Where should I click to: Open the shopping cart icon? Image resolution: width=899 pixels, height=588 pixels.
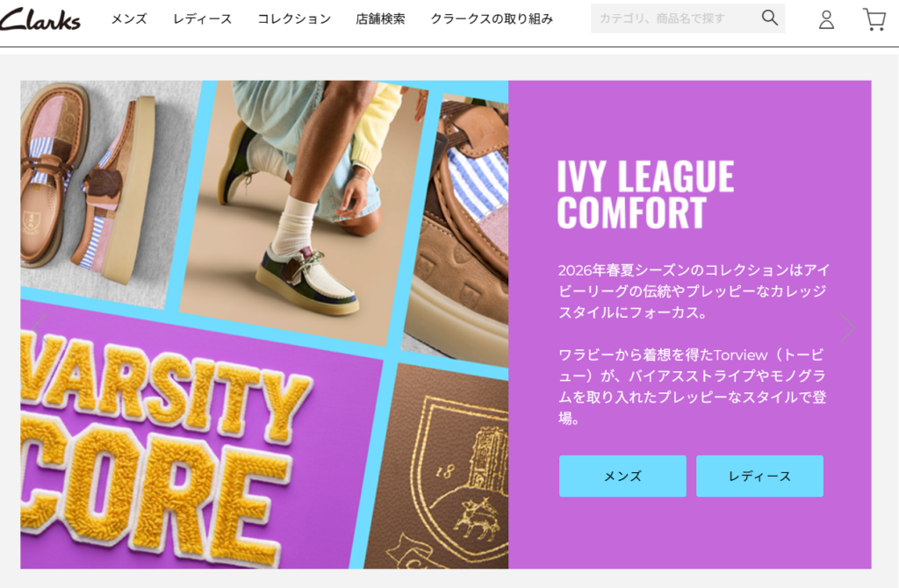point(874,19)
